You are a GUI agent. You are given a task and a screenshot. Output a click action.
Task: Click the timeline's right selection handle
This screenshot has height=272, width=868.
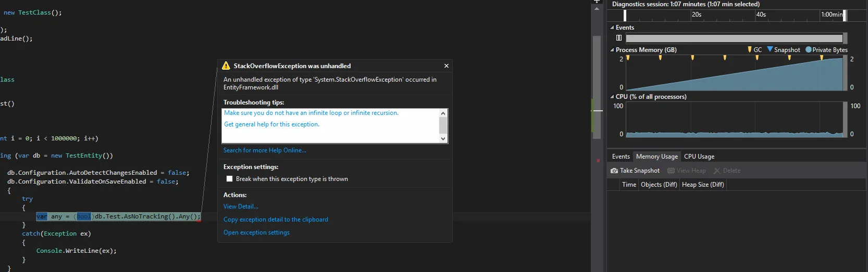point(845,15)
